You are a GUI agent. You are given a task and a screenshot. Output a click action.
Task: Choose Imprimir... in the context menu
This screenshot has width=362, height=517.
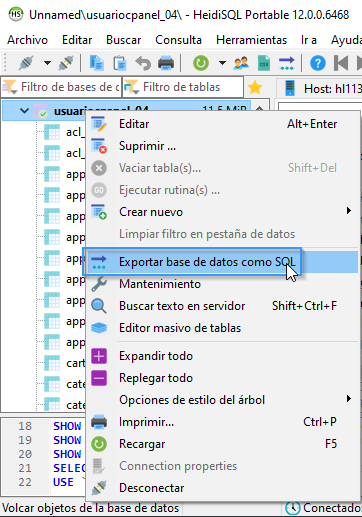(222, 422)
